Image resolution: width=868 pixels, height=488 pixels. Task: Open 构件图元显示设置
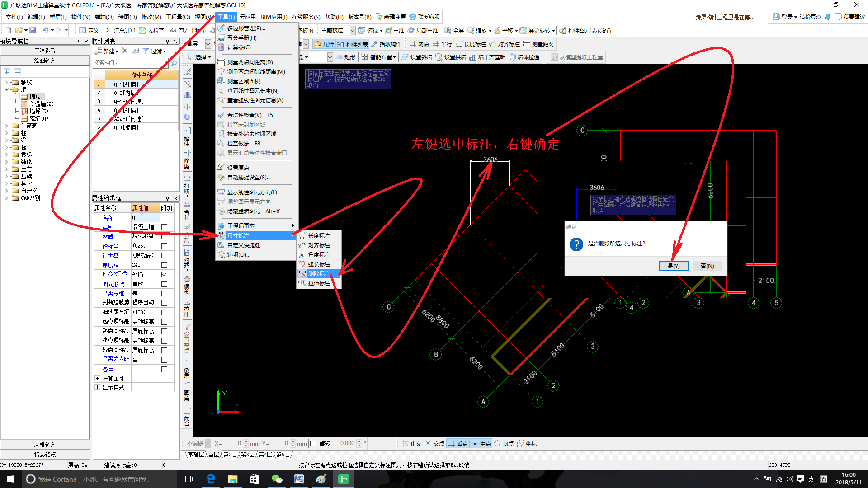coord(585,30)
